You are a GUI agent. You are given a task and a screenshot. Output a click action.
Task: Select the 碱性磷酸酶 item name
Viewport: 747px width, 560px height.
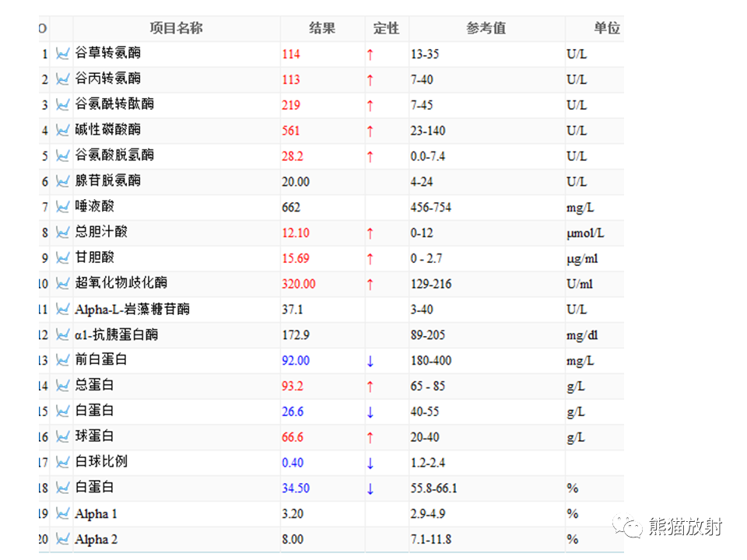[107, 129]
